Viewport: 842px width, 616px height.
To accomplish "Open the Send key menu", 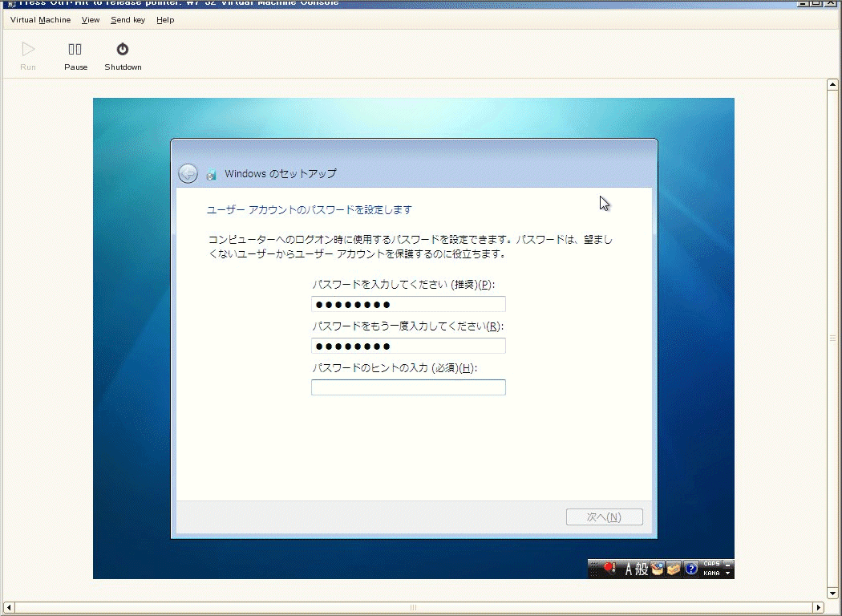I will click(128, 20).
